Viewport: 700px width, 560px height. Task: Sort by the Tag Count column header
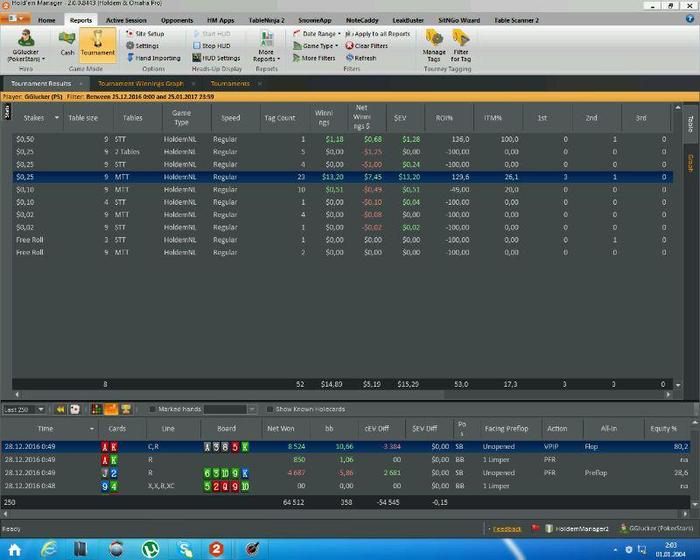point(280,118)
